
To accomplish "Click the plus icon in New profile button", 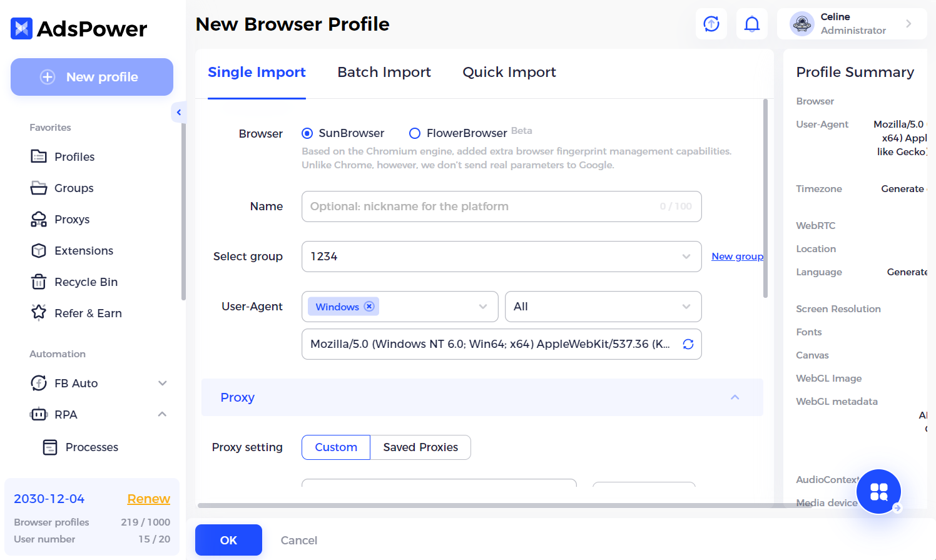I will click(48, 77).
